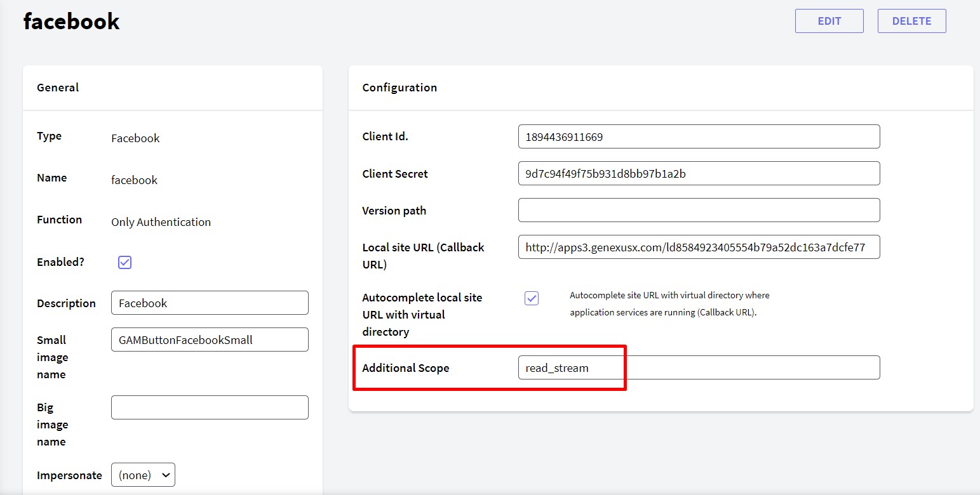Click the Name value 'facebook'

click(x=134, y=180)
